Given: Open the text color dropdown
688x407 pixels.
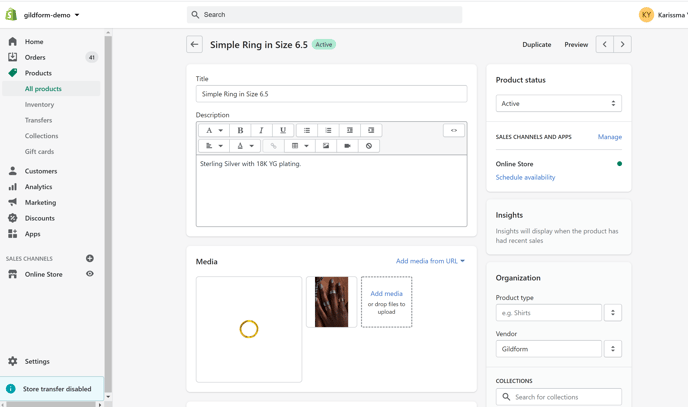Looking at the screenshot, I should point(245,146).
